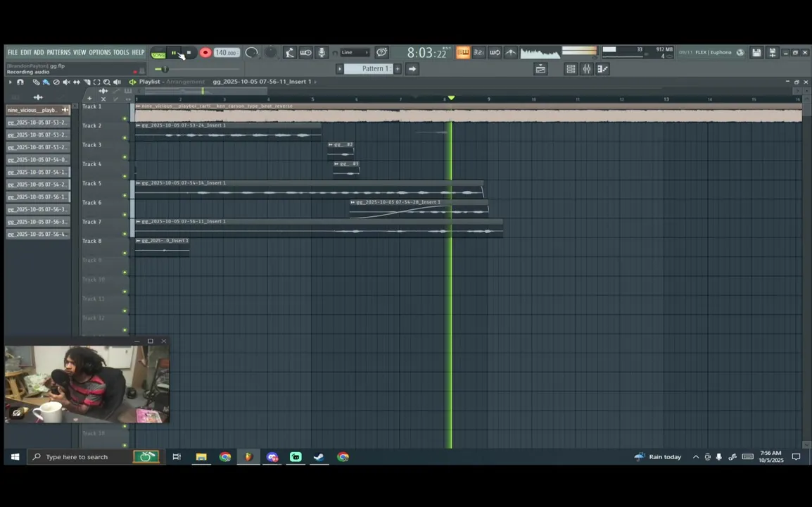Open the PATTERNS menu
The image size is (812, 507).
pos(58,52)
